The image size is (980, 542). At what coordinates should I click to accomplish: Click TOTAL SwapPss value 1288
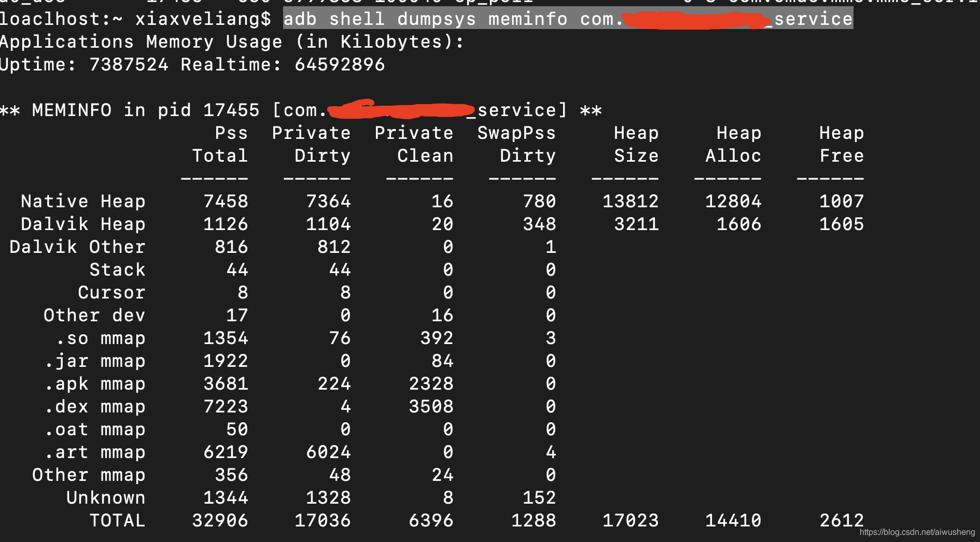click(x=534, y=521)
